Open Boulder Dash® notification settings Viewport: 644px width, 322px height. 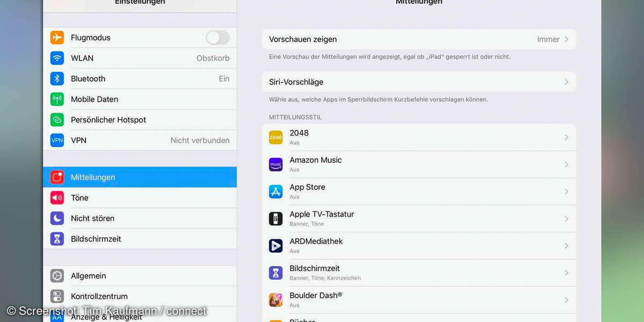click(x=419, y=300)
